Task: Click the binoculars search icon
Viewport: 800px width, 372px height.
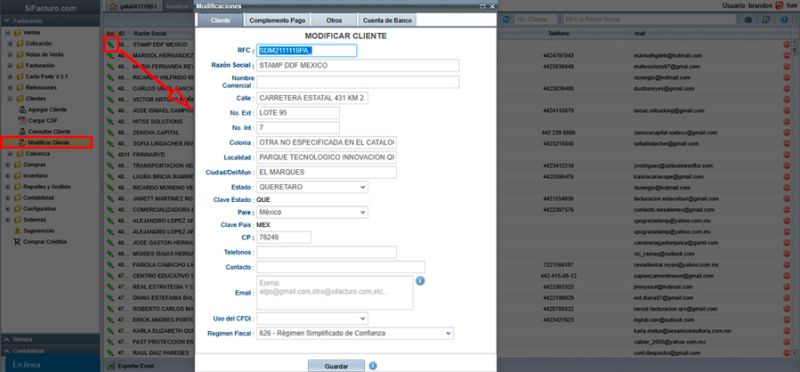Action: pos(748,19)
